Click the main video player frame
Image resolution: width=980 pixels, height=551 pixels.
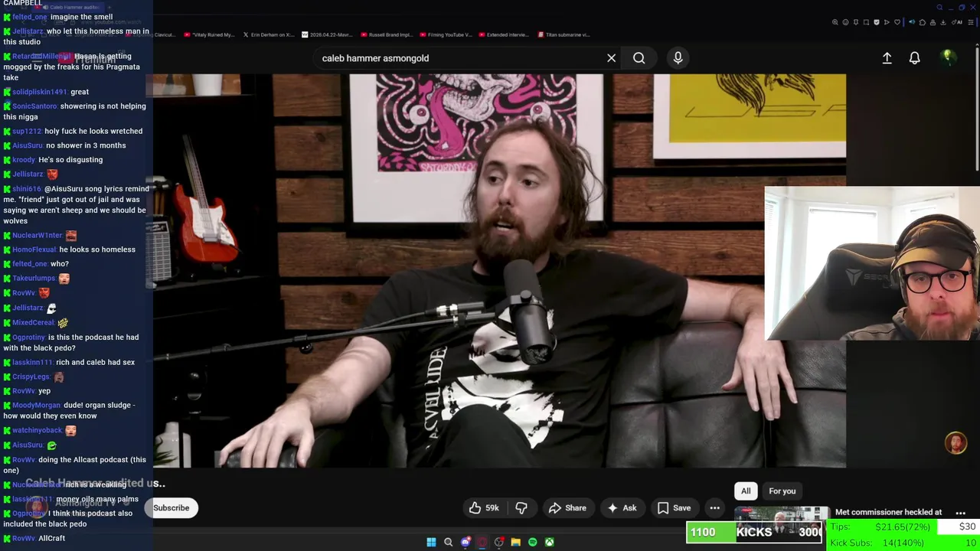tap(499, 271)
